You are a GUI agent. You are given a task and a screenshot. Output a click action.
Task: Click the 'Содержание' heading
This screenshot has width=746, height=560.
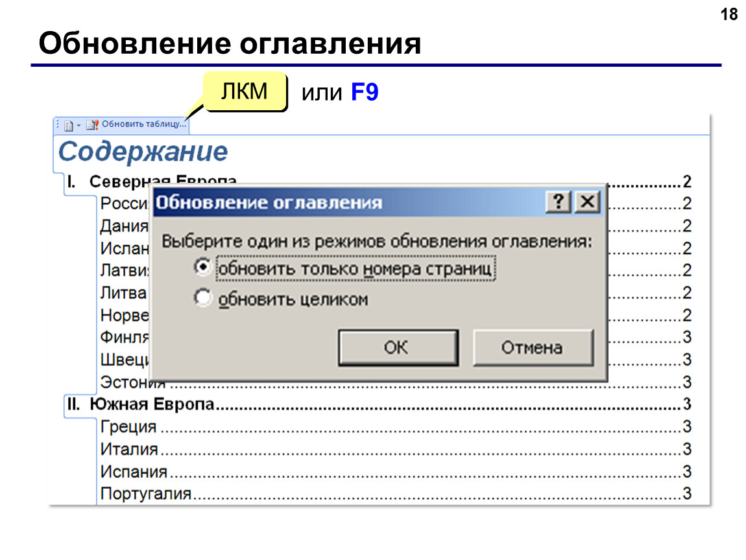tap(143, 152)
